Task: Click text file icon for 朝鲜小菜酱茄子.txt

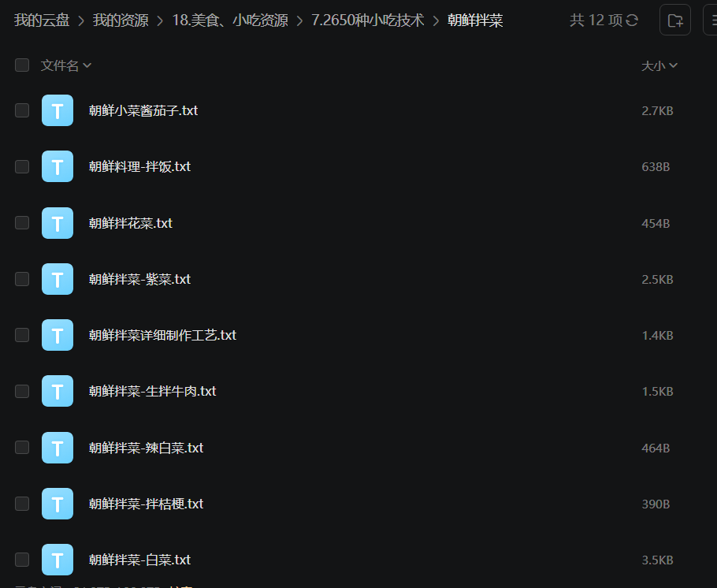Action: pos(58,110)
